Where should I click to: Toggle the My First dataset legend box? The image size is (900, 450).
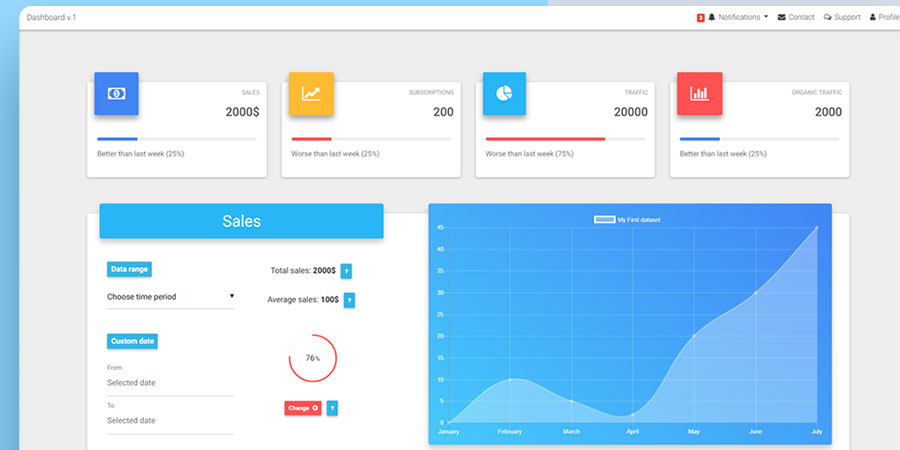click(604, 219)
